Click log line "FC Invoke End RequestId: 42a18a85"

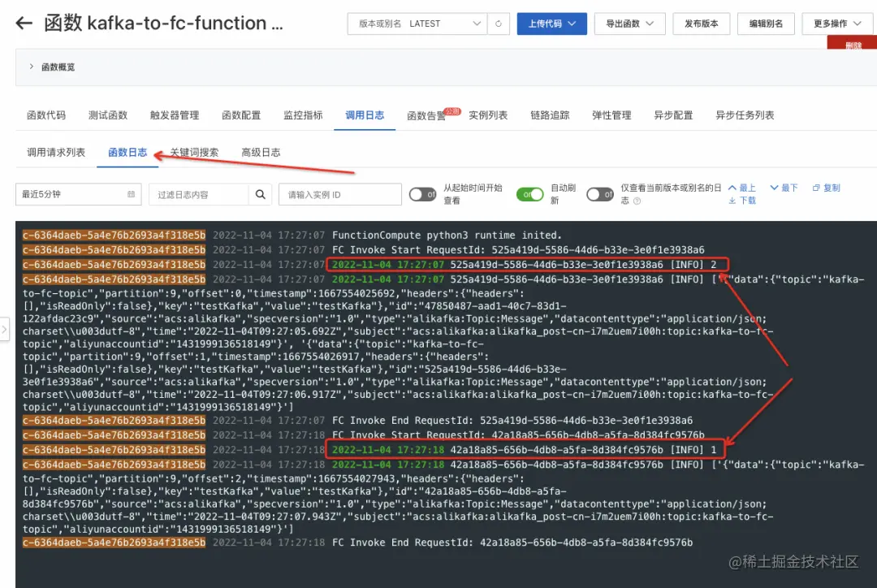coord(512,543)
